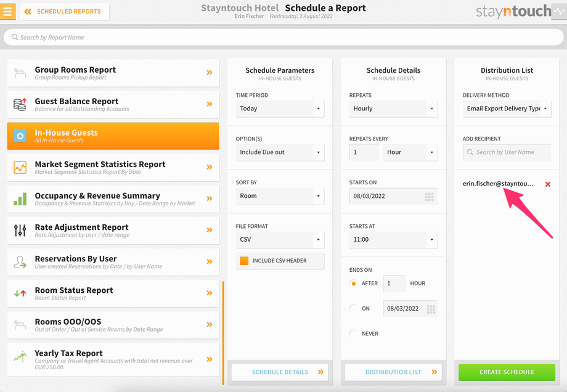
Task: Toggle the Include CSV Header checkbox
Action: (x=244, y=261)
